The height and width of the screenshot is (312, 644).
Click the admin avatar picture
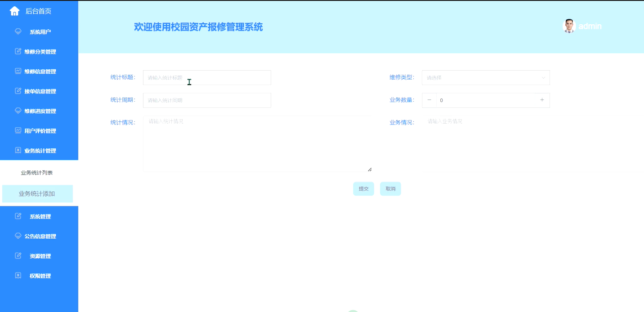[569, 26]
